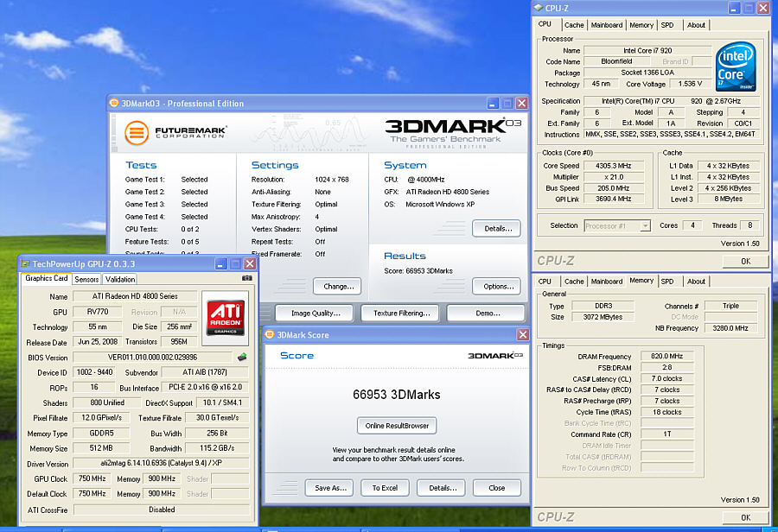Click the NB Frequency 3280.0 MHz value

(730, 327)
